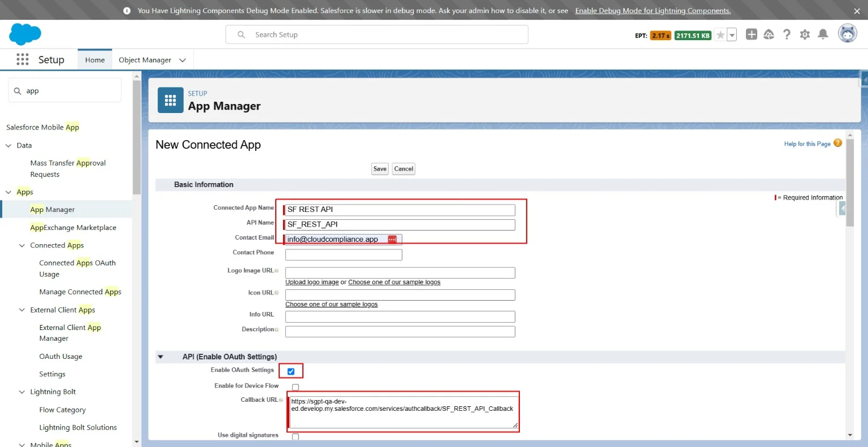Image resolution: width=868 pixels, height=447 pixels.
Task: Click the favorites star icon
Action: [x=721, y=35]
